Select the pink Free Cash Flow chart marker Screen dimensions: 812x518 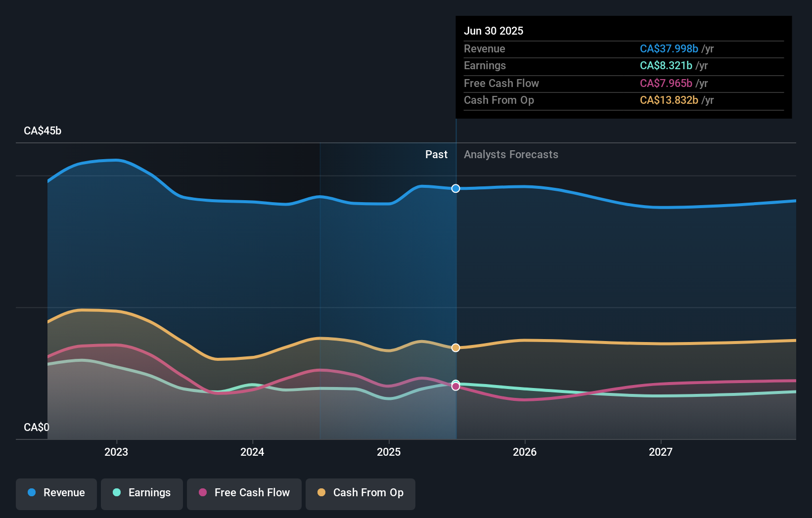pyautogui.click(x=455, y=387)
